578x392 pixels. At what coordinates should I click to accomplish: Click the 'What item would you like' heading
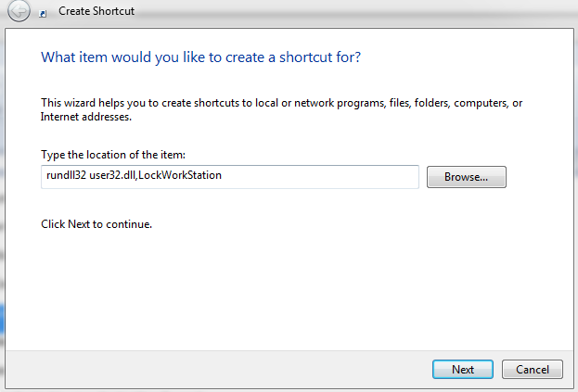tap(200, 57)
